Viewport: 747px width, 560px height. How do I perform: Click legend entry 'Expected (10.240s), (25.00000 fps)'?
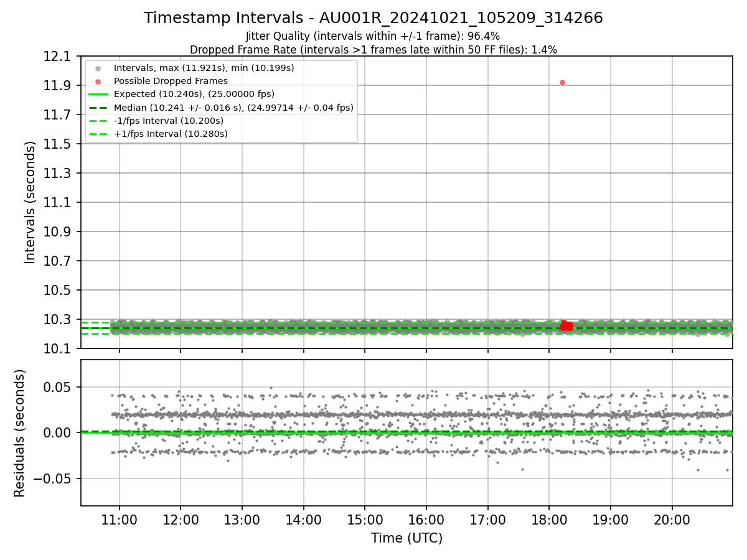click(194, 94)
